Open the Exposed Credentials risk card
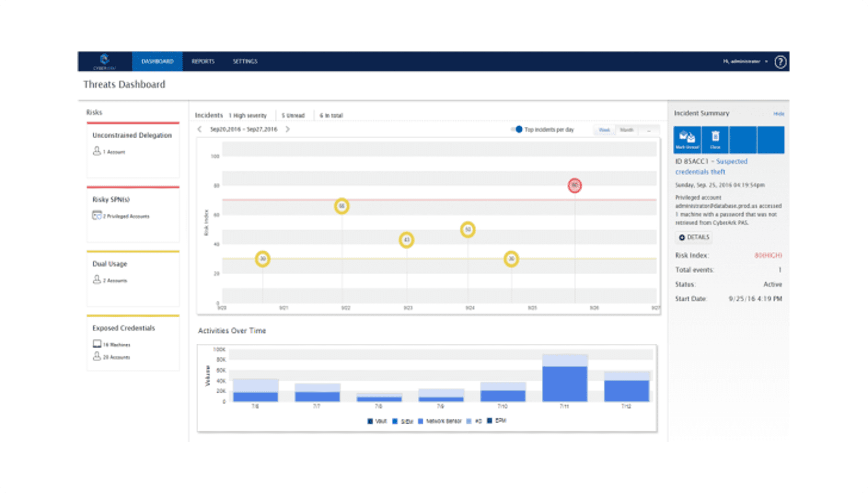Screen dimensions: 868x493 (x=133, y=343)
